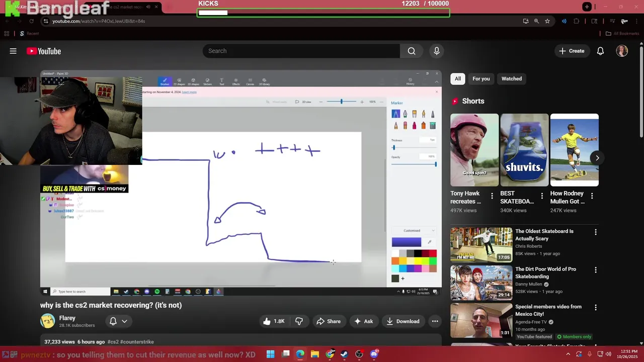Select the For you filter chip
The width and height of the screenshot is (644, 362).
(x=481, y=78)
